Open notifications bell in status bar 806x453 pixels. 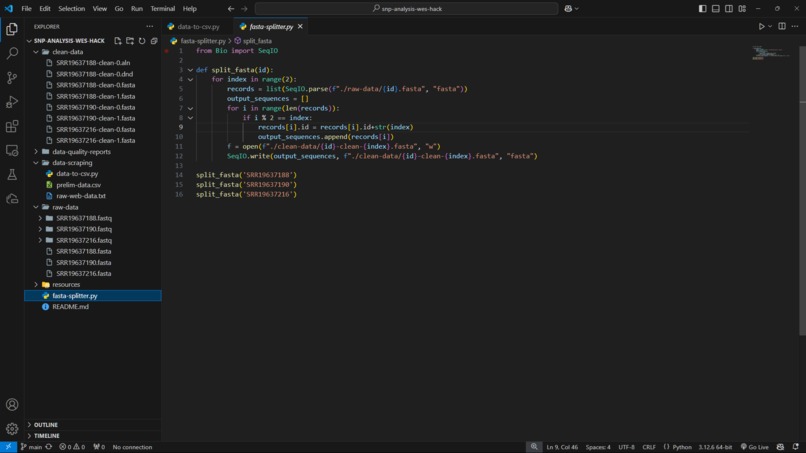[x=796, y=447]
